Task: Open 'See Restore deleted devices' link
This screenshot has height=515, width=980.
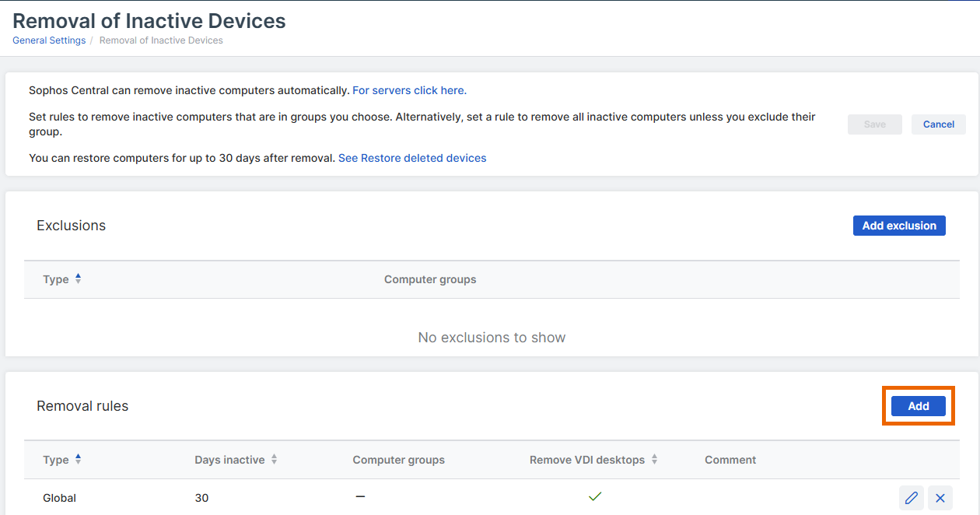Action: coord(412,158)
